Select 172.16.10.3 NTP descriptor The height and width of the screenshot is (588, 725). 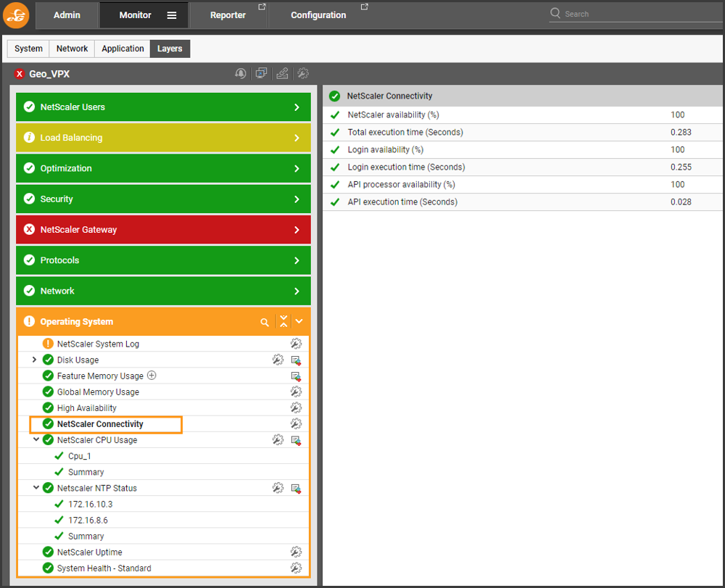[90, 505]
